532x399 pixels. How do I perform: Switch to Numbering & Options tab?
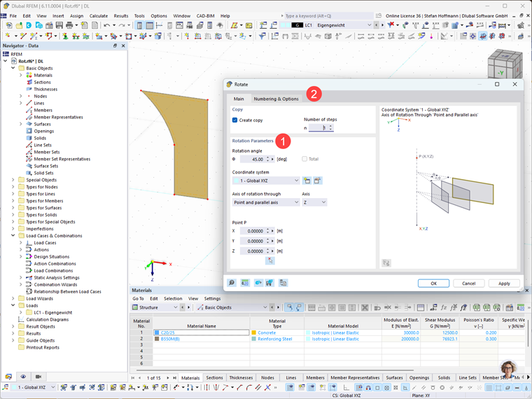click(x=276, y=99)
